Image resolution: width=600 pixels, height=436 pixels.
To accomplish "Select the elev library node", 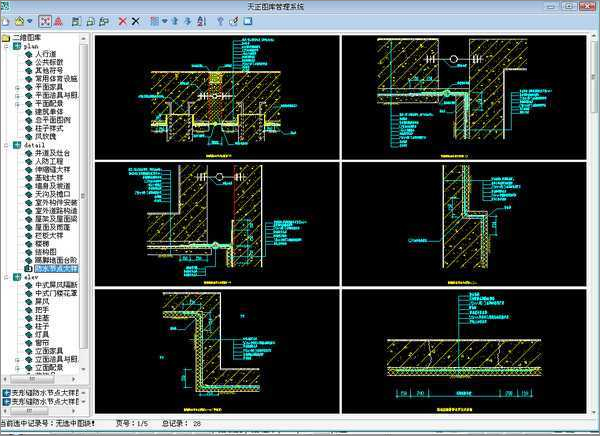I will (x=31, y=277).
